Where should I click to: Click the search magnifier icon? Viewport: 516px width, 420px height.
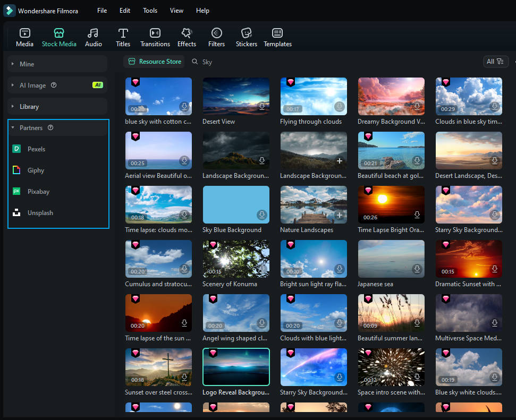point(195,62)
